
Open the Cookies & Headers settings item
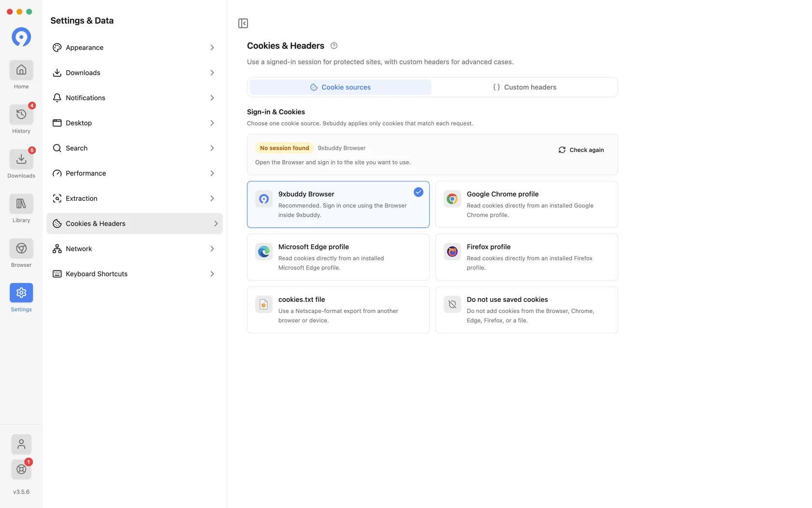134,224
